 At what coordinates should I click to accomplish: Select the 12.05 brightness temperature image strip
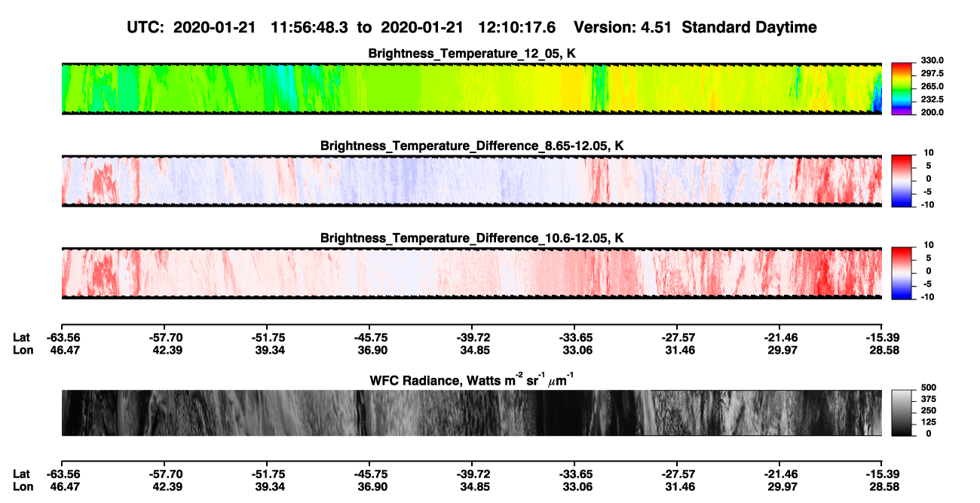[x=472, y=88]
